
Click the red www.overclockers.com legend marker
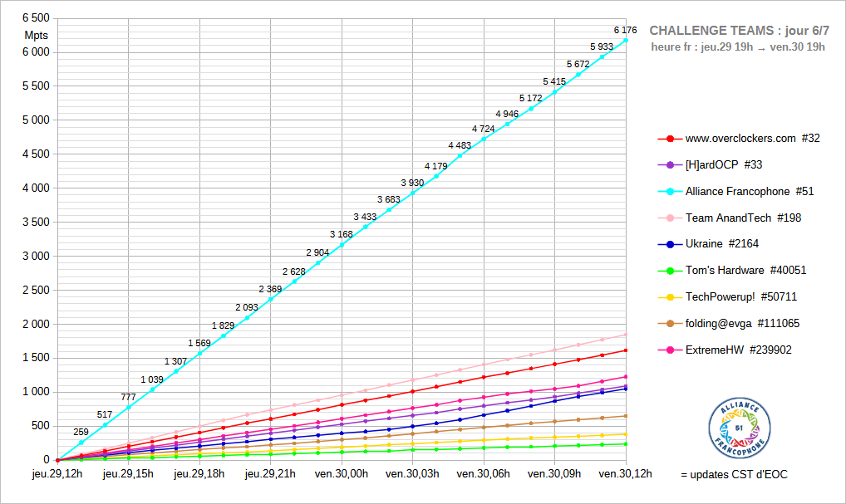(670, 139)
